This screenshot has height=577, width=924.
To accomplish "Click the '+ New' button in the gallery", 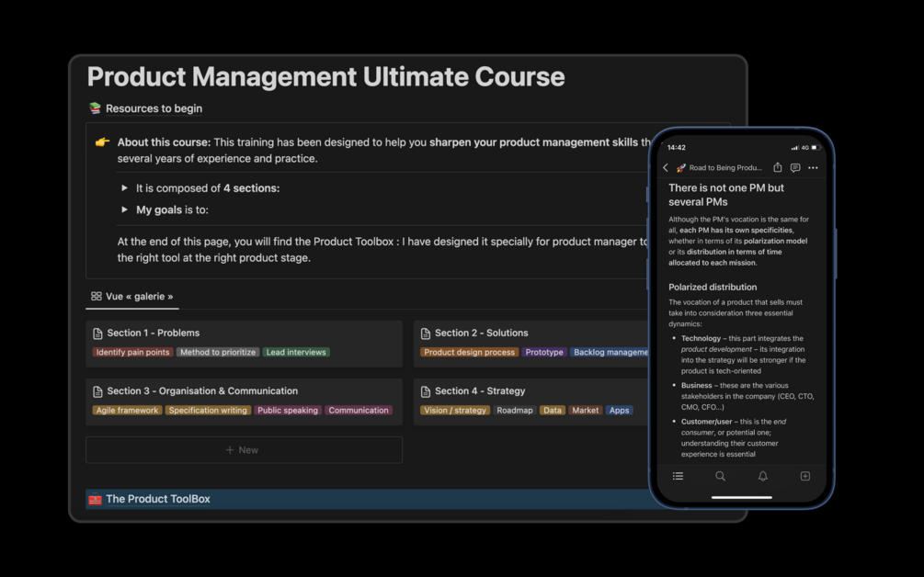I will pyautogui.click(x=244, y=449).
